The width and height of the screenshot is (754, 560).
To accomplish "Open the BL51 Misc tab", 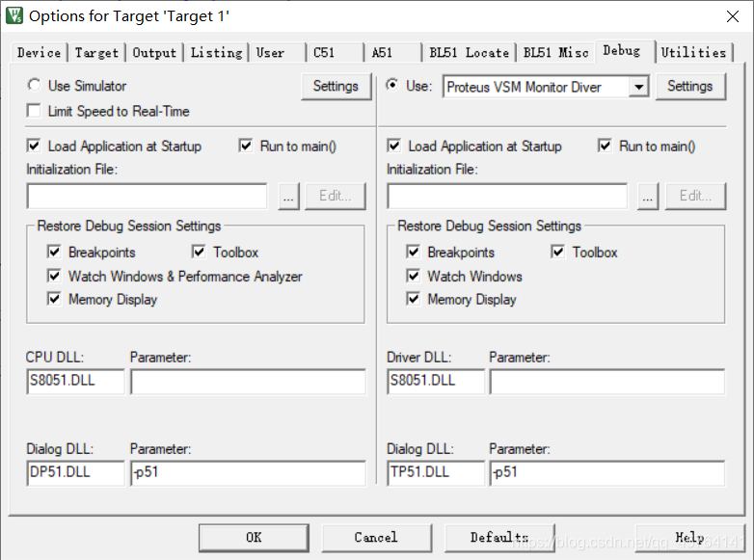I will point(556,52).
